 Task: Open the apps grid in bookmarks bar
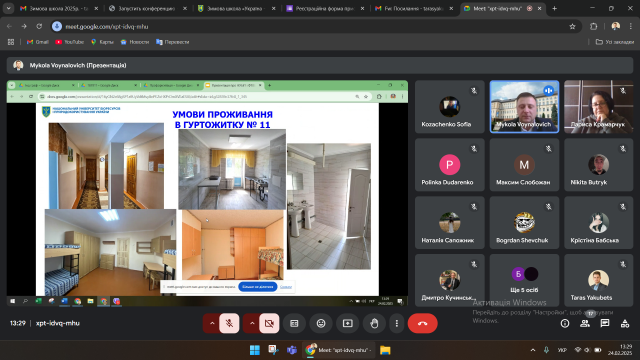click(x=11, y=42)
